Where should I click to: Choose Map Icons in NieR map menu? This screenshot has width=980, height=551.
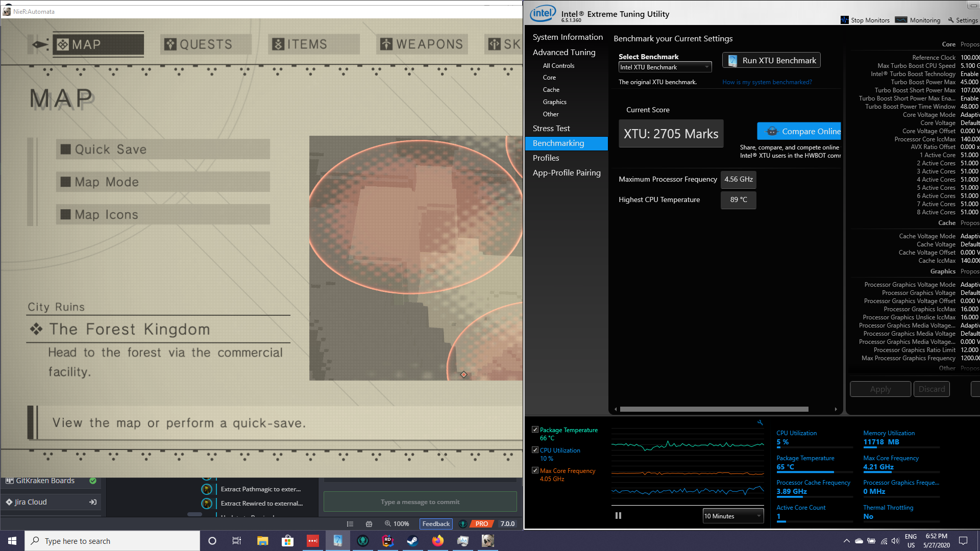[x=163, y=215]
